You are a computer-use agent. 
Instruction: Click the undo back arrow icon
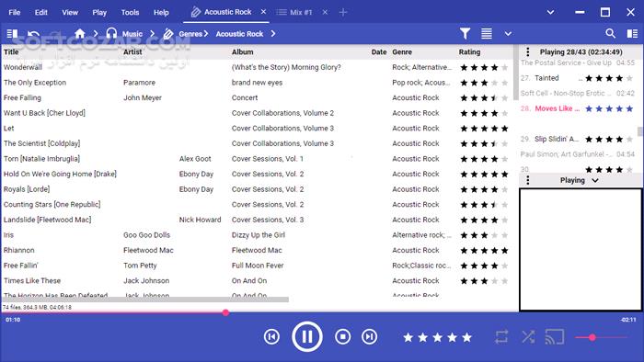tap(34, 34)
